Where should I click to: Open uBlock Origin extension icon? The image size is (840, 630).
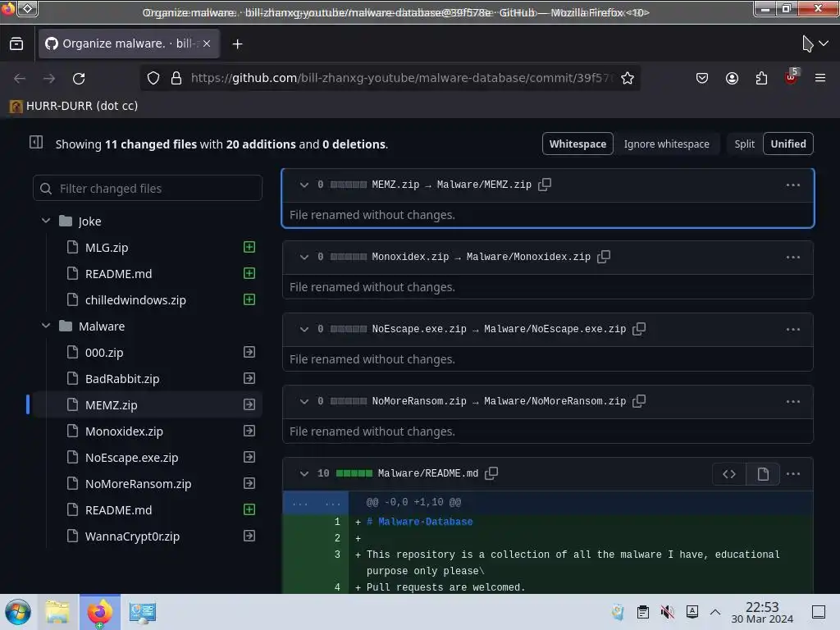click(x=791, y=78)
